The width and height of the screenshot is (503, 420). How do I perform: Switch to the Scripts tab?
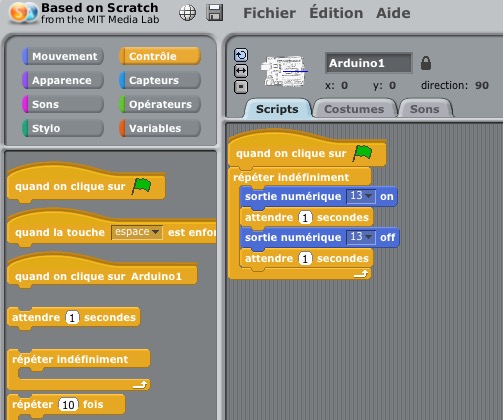point(277,109)
